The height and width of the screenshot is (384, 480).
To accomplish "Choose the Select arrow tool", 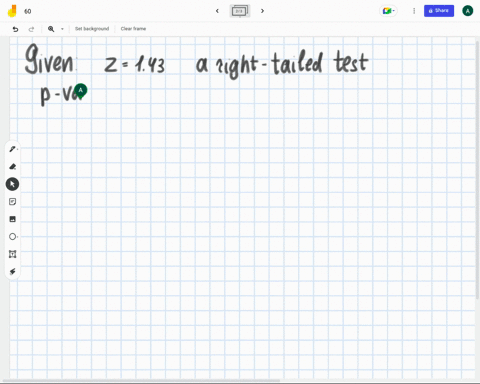I will [12, 184].
